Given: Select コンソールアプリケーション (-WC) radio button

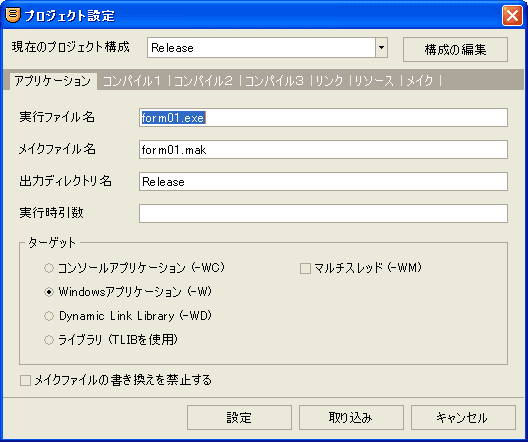Looking at the screenshot, I should coord(49,268).
